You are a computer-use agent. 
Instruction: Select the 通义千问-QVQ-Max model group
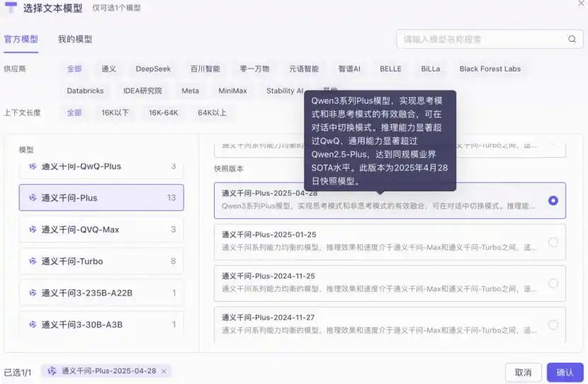(x=101, y=229)
